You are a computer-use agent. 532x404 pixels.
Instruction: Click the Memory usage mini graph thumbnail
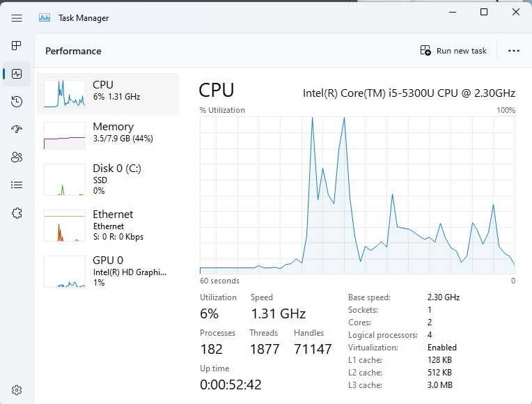click(64, 135)
